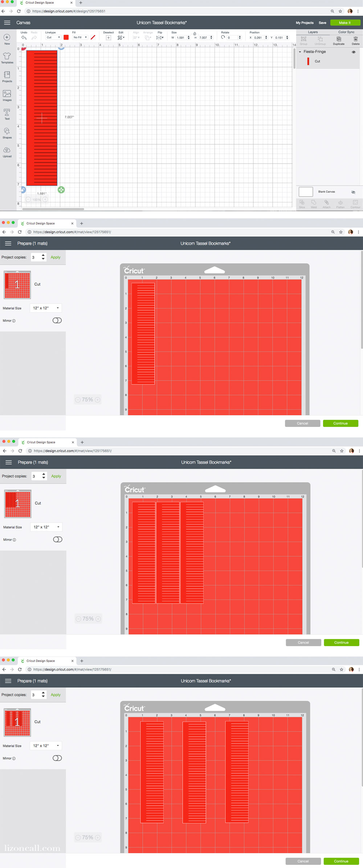
Task: Show the Blank Canvas layer with crossed eye
Action: [x=353, y=192]
